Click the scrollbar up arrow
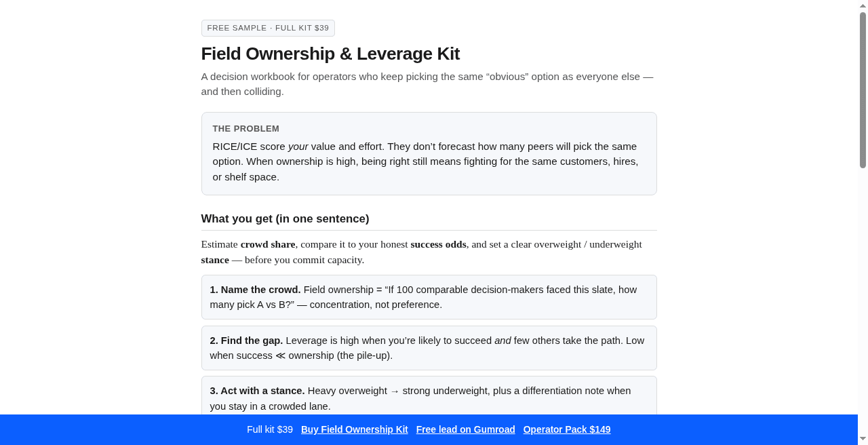Screen dimensions: 868x445 pos(863,5)
